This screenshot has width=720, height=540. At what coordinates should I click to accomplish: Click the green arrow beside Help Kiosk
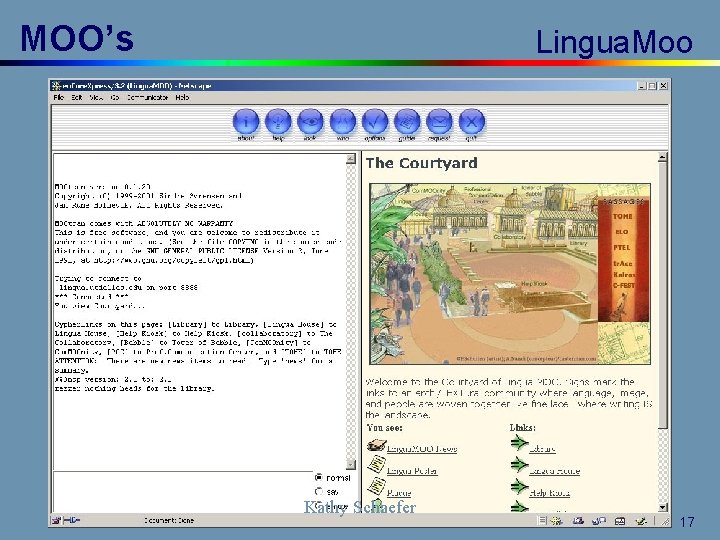point(519,486)
